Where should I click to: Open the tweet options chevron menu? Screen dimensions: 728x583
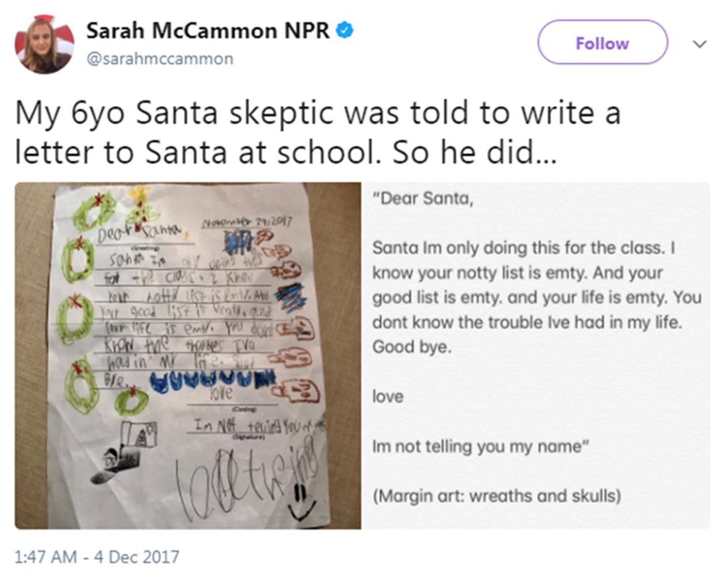(700, 44)
